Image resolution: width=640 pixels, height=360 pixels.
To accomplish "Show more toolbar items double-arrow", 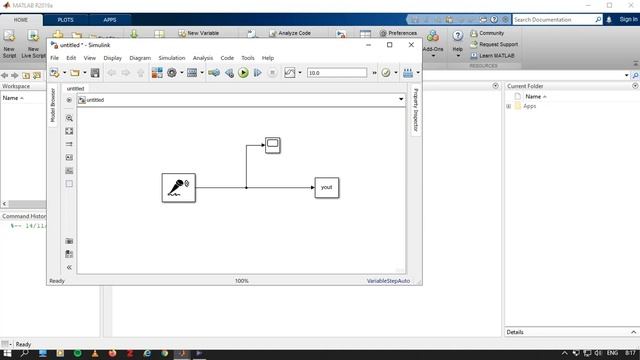I will [374, 73].
